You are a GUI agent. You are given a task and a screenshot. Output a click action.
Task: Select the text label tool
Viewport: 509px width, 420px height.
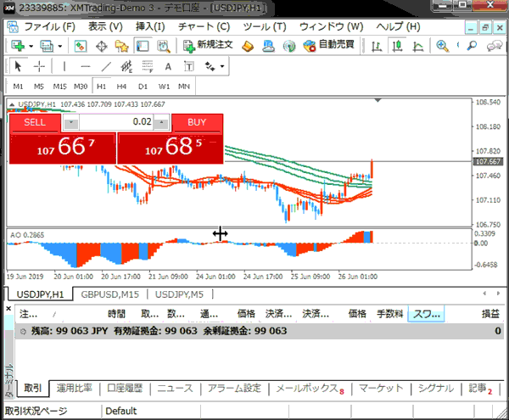pos(168,66)
